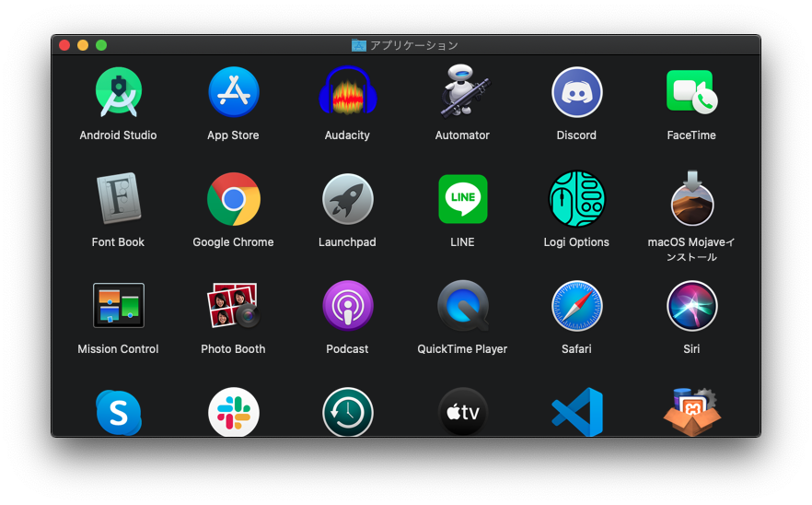
Task: Click the Mission Control icon
Action: (119, 305)
